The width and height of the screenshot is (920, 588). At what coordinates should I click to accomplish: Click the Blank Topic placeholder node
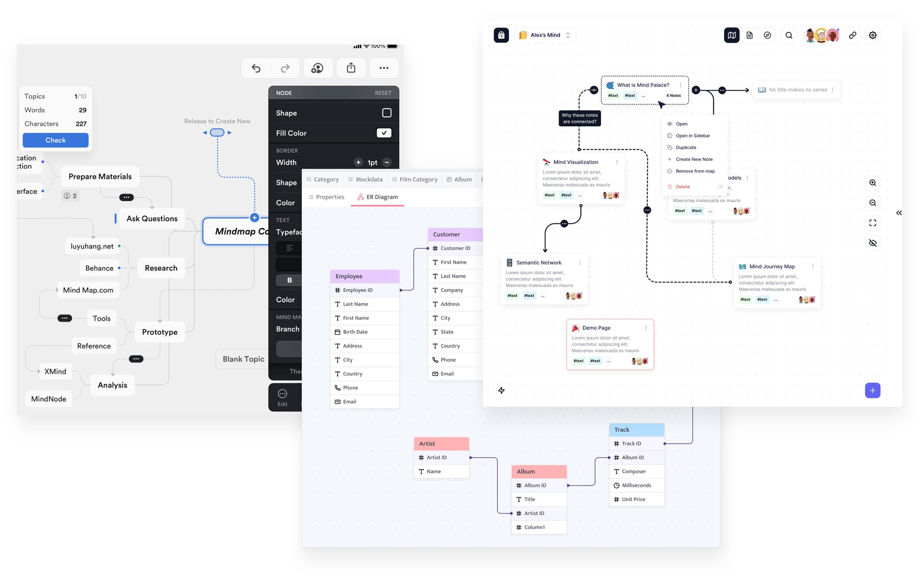click(243, 359)
